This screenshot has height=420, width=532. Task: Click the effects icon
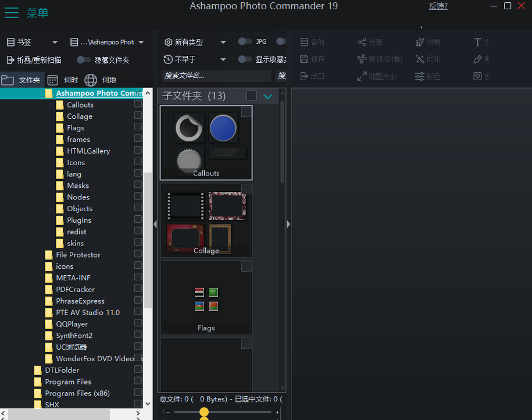pyautogui.click(x=420, y=42)
